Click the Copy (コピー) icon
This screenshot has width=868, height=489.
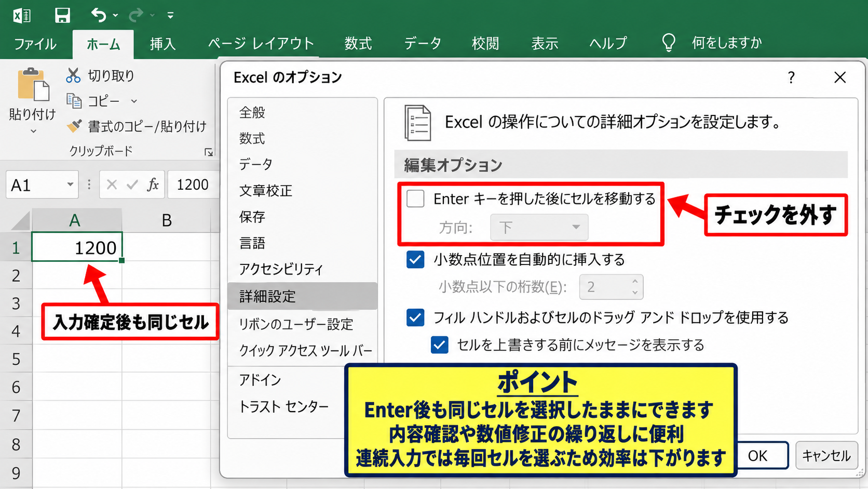tap(74, 101)
